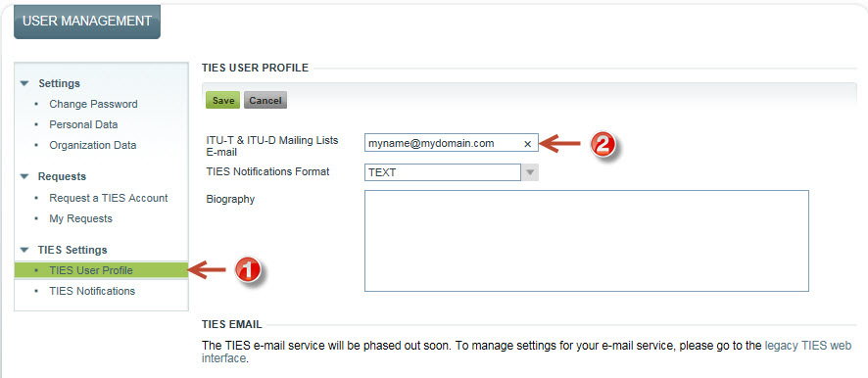Go to Personal Data page

83,124
